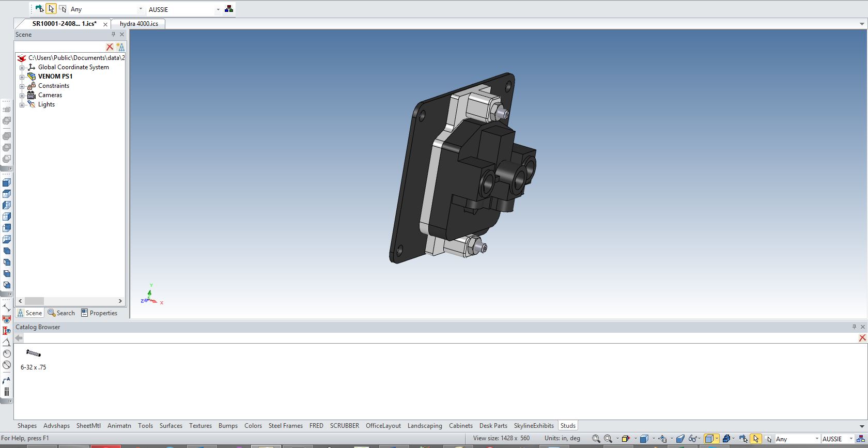The image size is (868, 448).
Task: Click the angle dimension icon in the left toolbar
Action: click(x=7, y=342)
